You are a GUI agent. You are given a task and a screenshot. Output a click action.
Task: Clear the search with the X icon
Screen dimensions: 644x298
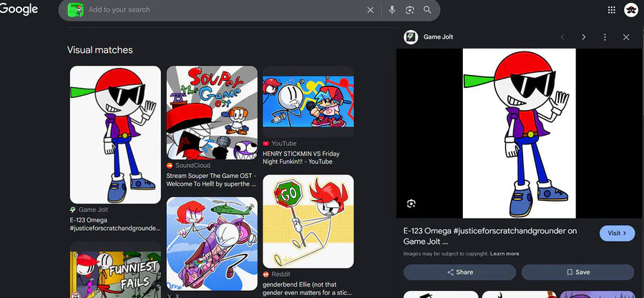[x=371, y=10]
